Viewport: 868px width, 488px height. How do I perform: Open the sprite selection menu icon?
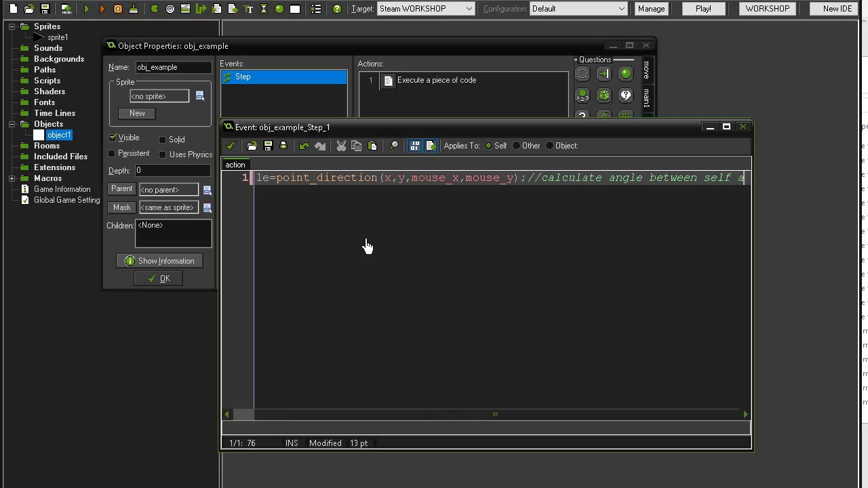pos(200,96)
